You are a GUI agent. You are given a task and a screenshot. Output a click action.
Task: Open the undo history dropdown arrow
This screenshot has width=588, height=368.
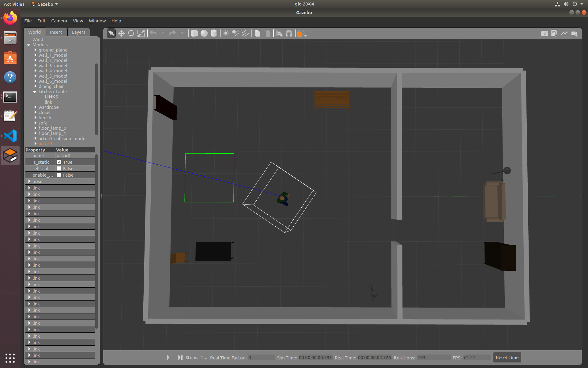(163, 33)
